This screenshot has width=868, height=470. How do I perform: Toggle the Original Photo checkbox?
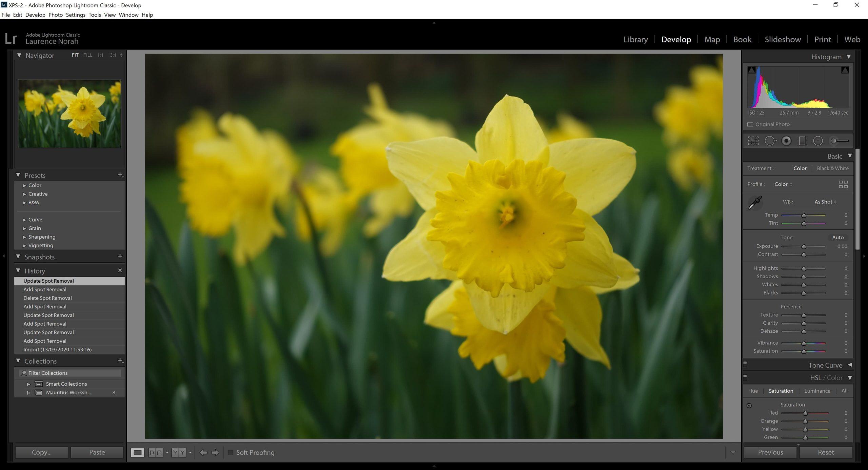click(x=749, y=124)
